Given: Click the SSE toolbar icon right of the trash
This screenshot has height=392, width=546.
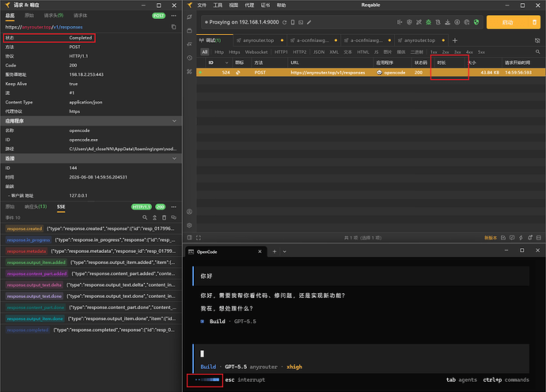Looking at the screenshot, I should pos(174,217).
